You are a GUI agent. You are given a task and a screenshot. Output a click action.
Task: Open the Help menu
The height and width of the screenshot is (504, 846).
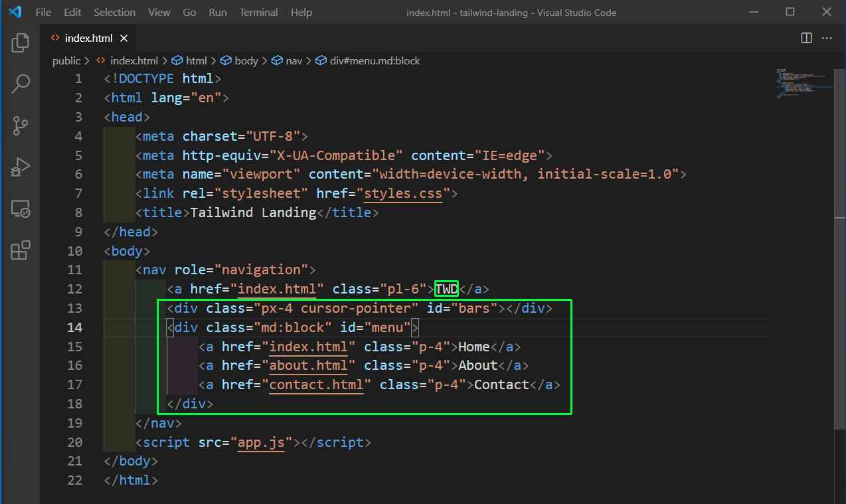click(x=301, y=13)
